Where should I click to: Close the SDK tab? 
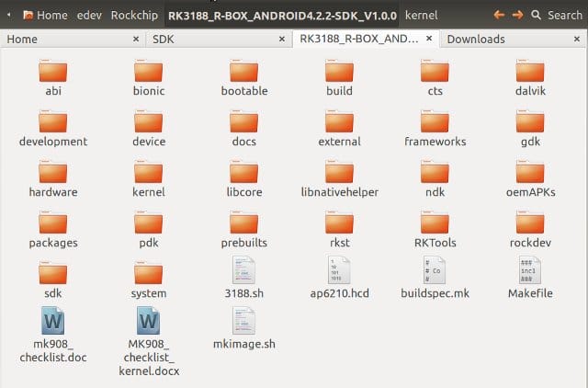(x=282, y=39)
